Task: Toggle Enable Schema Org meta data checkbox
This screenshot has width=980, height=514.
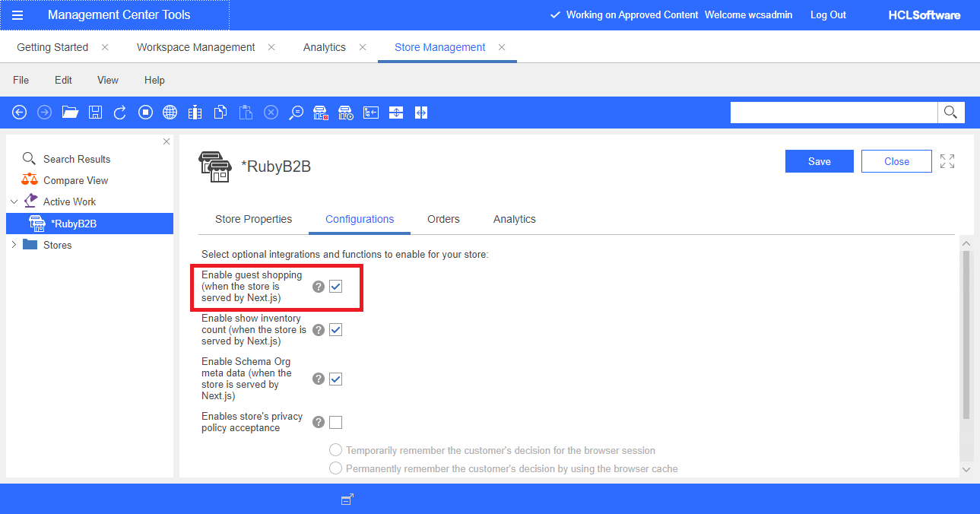Action: (335, 379)
